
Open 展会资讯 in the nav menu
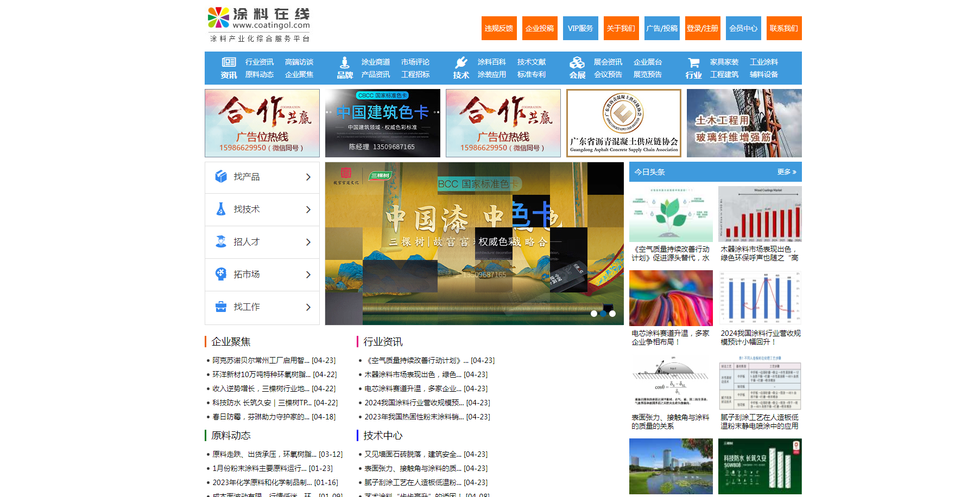coord(608,62)
